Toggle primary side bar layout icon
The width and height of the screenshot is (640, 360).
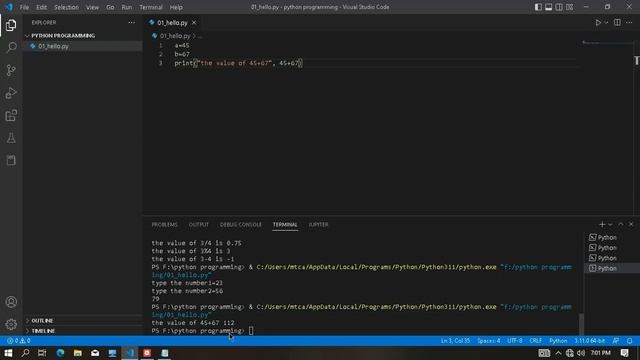pos(538,7)
